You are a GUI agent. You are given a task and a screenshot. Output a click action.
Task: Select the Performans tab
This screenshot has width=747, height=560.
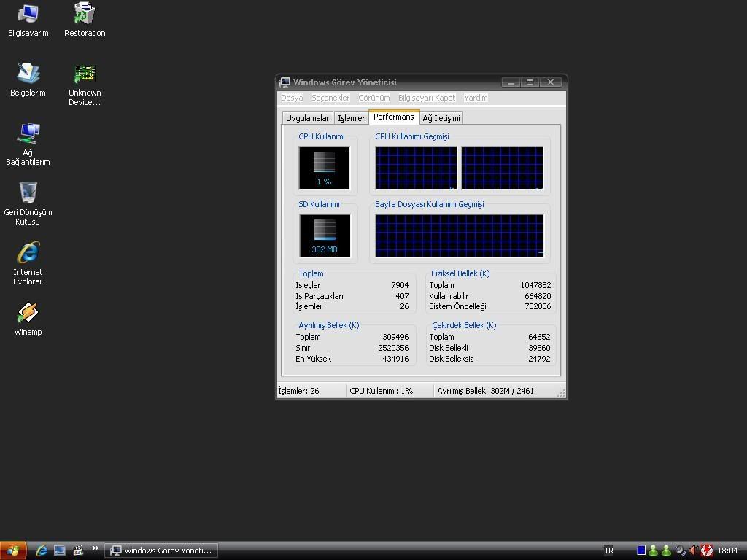[394, 117]
